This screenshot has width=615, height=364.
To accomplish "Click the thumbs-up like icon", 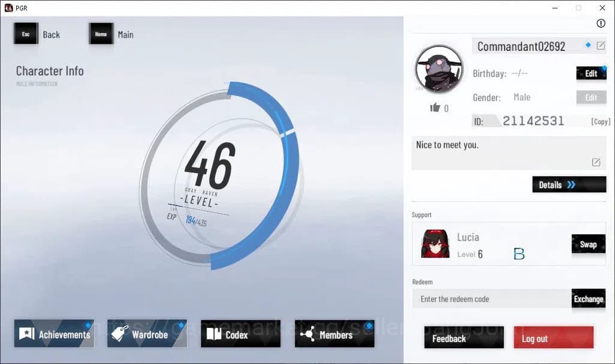I will coord(435,108).
